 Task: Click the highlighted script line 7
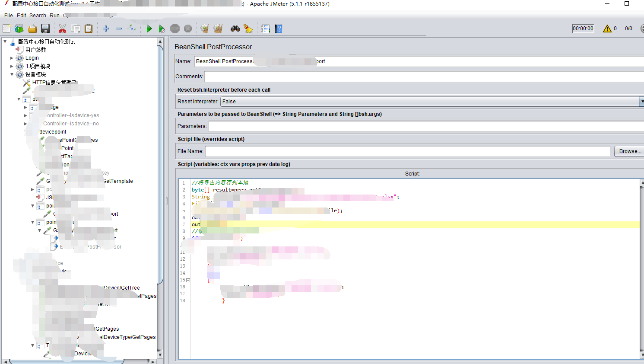416,224
